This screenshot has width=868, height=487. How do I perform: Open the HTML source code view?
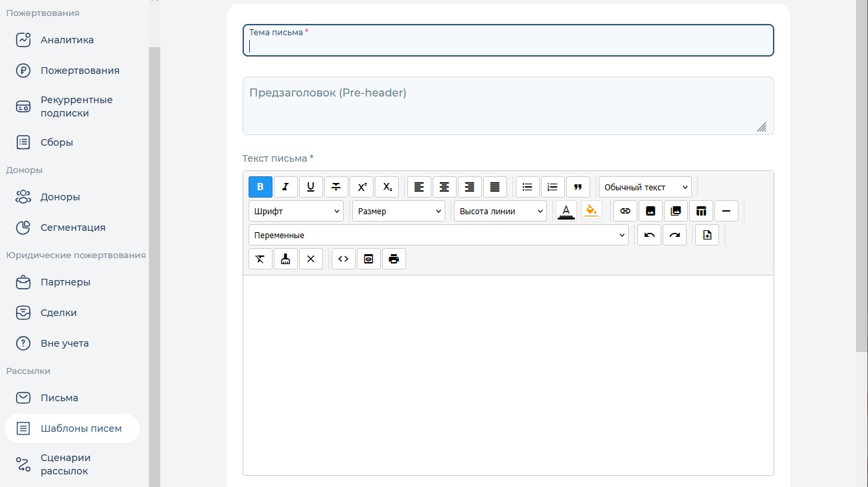[343, 259]
